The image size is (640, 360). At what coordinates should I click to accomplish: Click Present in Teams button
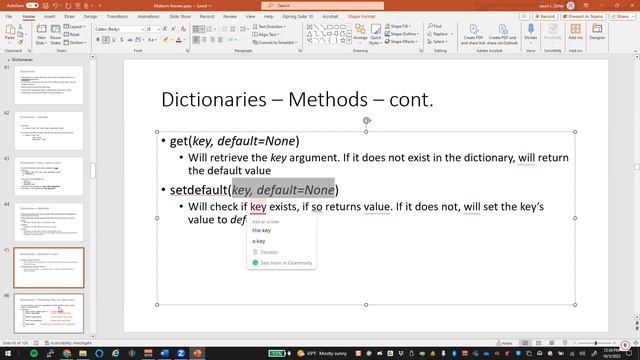pos(583,16)
